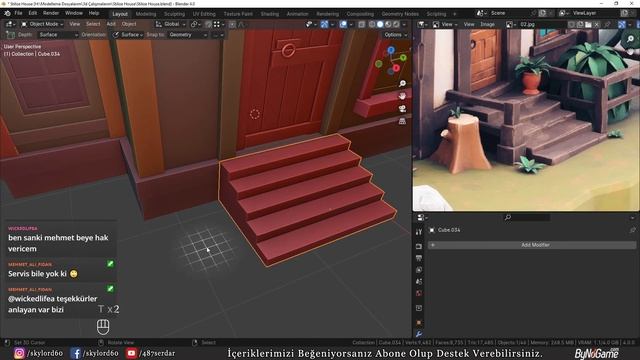
Task: Switch to the Geometry Nodes workspace tab
Action: coord(400,14)
